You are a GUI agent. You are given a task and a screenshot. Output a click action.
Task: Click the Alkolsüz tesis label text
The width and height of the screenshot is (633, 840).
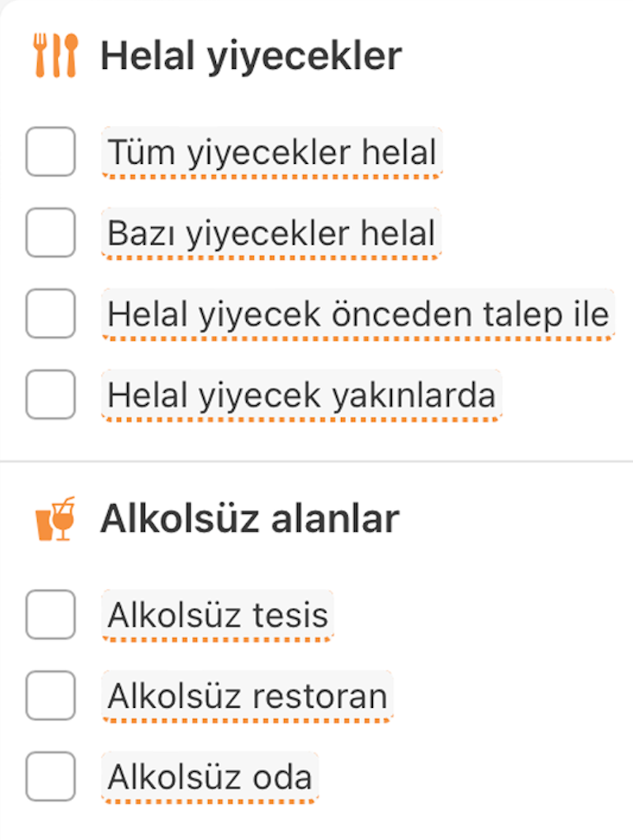(218, 615)
